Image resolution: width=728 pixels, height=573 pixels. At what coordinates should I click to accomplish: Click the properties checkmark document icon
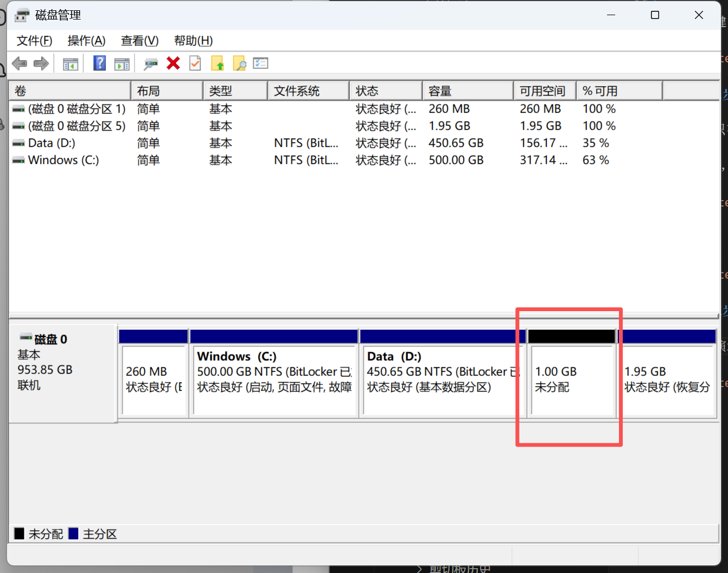coord(195,63)
